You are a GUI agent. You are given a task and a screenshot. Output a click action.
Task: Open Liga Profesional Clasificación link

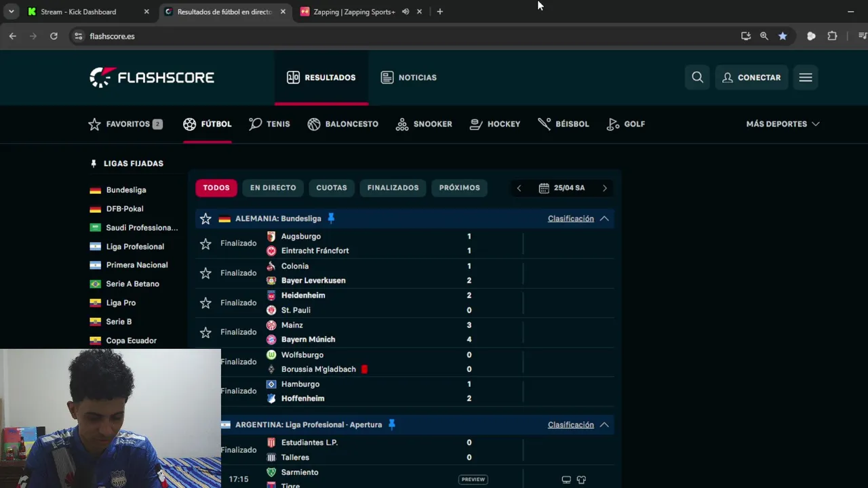(571, 424)
